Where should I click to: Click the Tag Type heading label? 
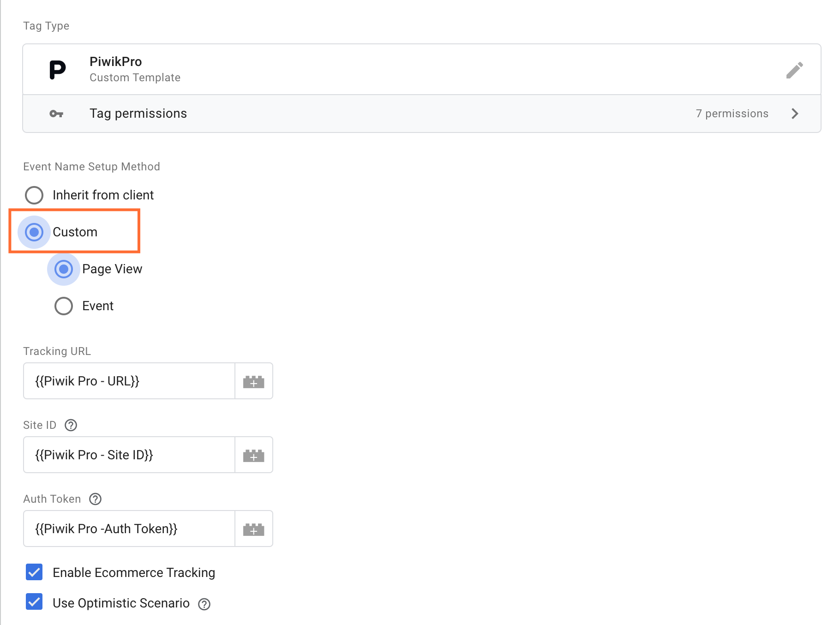[x=46, y=26]
